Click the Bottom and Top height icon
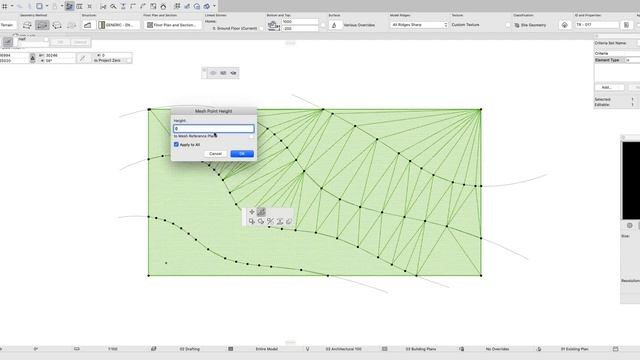The width and height of the screenshot is (640, 360). tap(273, 25)
